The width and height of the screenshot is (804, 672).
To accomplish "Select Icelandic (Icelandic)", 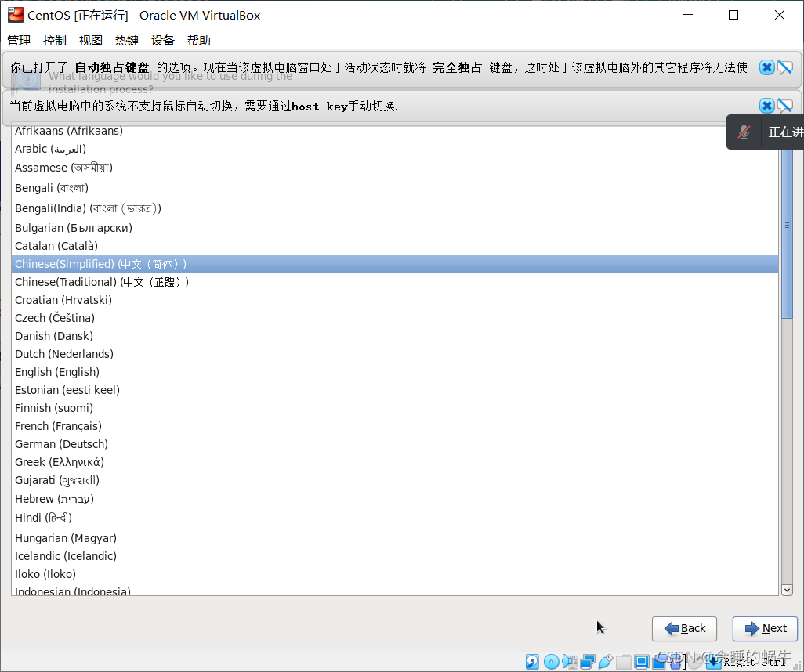I will (394, 556).
